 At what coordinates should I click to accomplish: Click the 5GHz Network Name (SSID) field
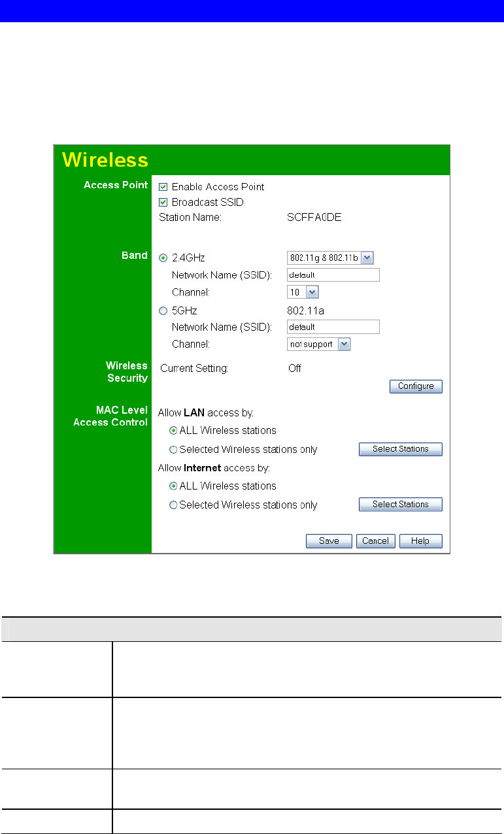(333, 327)
